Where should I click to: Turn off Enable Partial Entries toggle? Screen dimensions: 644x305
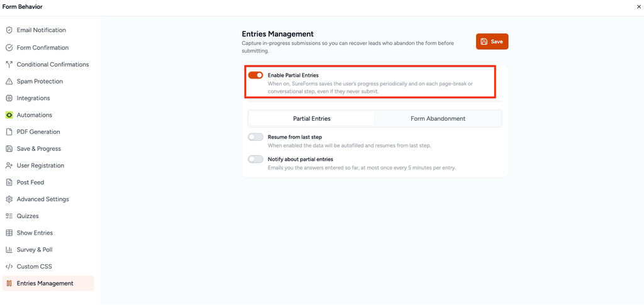pos(255,75)
